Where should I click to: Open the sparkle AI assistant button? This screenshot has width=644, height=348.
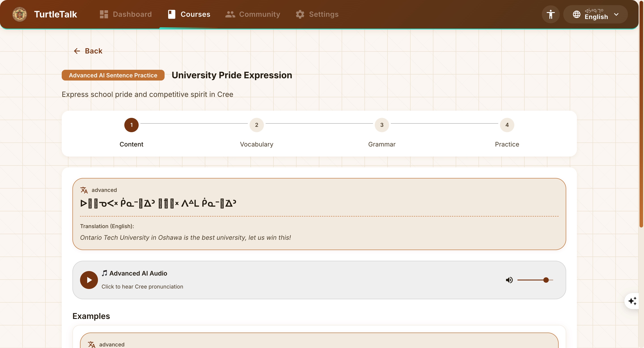pyautogui.click(x=632, y=301)
